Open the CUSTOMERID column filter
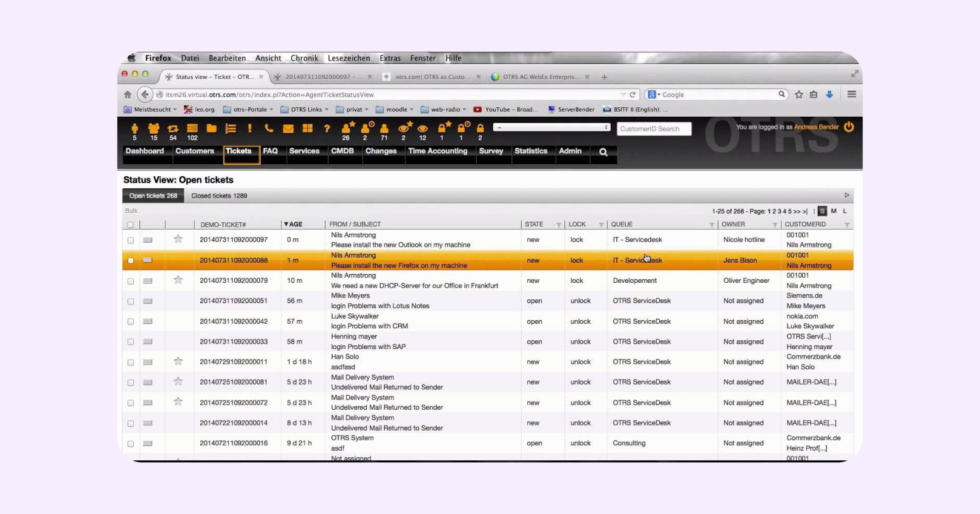980x514 pixels. [847, 225]
